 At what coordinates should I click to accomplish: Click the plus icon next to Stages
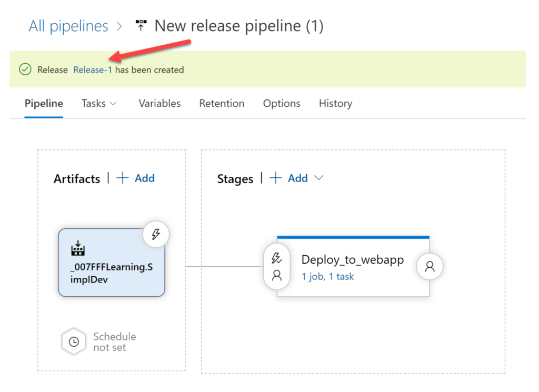point(275,178)
